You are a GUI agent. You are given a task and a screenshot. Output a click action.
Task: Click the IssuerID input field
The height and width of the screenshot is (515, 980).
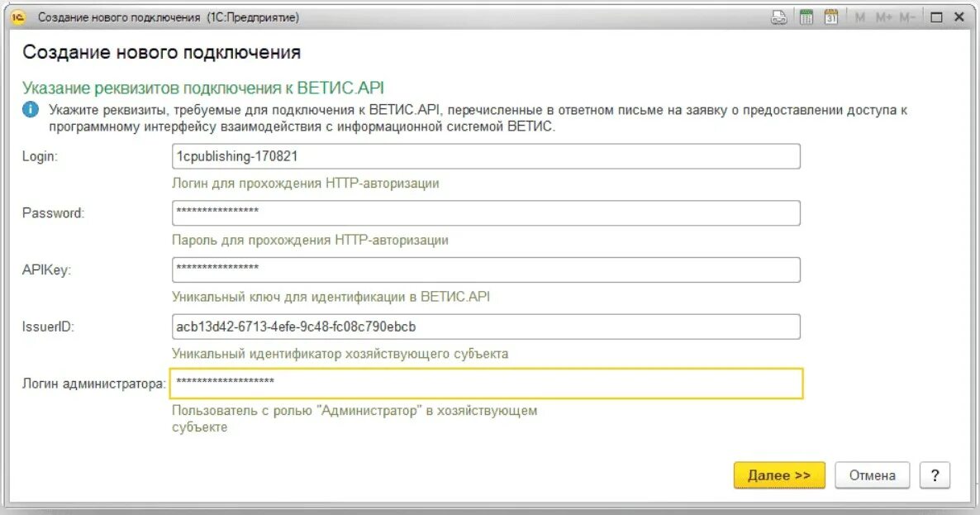click(x=486, y=327)
